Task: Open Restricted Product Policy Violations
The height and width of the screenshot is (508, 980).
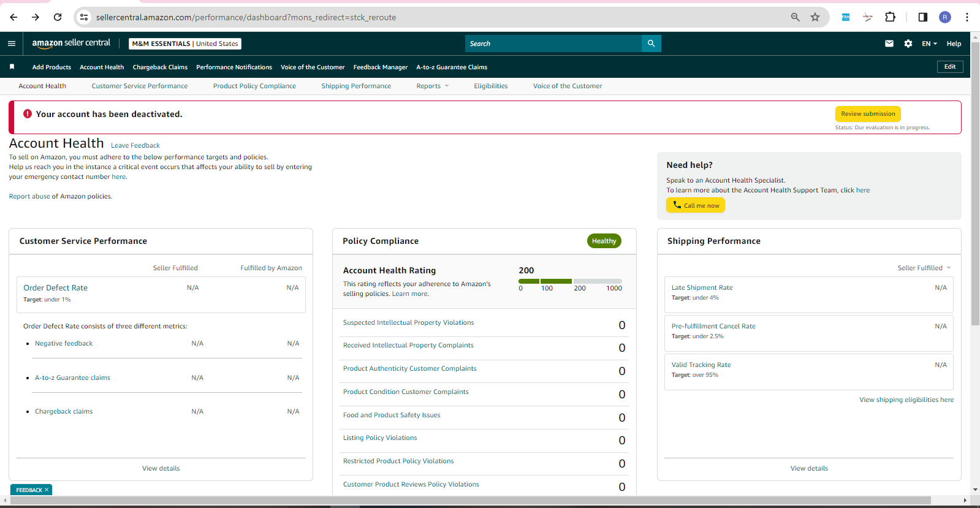Action: point(398,461)
